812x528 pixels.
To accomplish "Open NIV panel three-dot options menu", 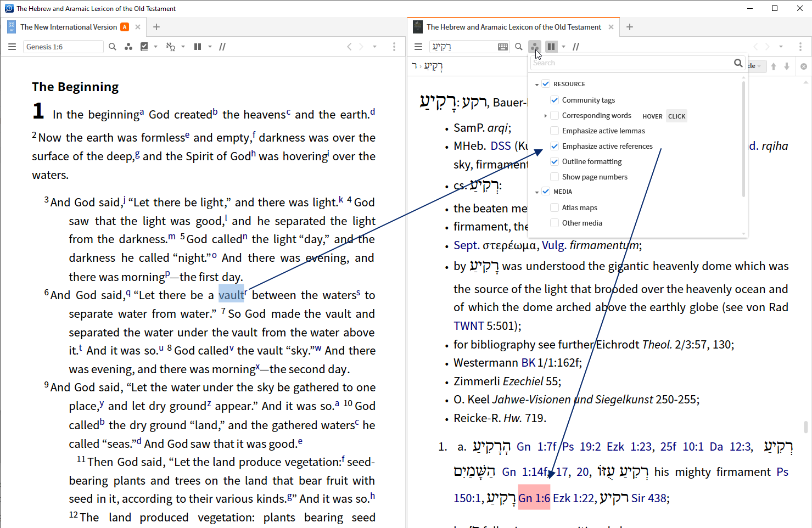I will click(x=394, y=47).
